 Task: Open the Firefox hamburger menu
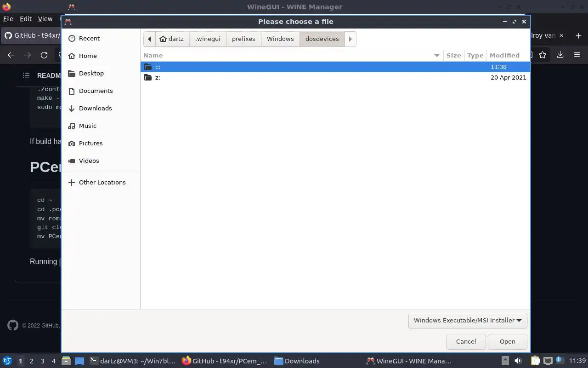click(x=577, y=55)
